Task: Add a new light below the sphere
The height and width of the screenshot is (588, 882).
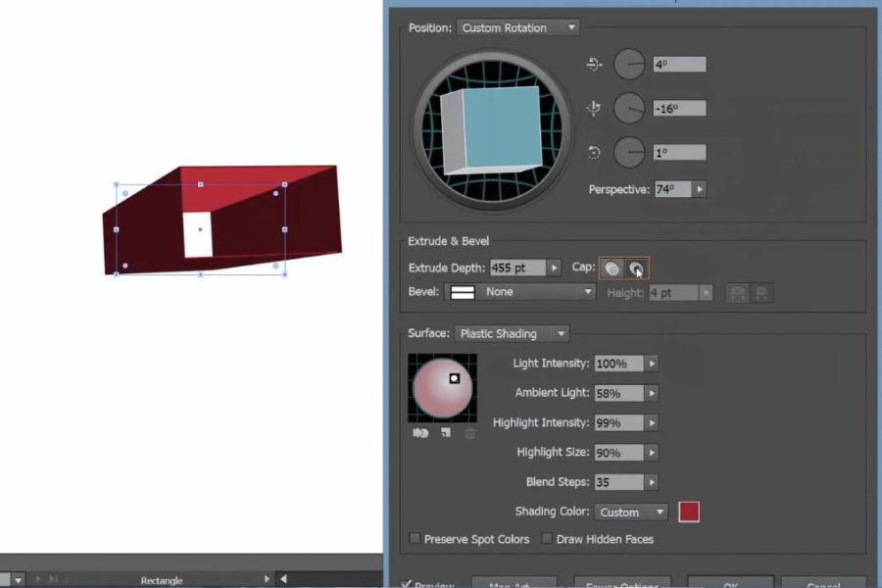Action: 445,432
